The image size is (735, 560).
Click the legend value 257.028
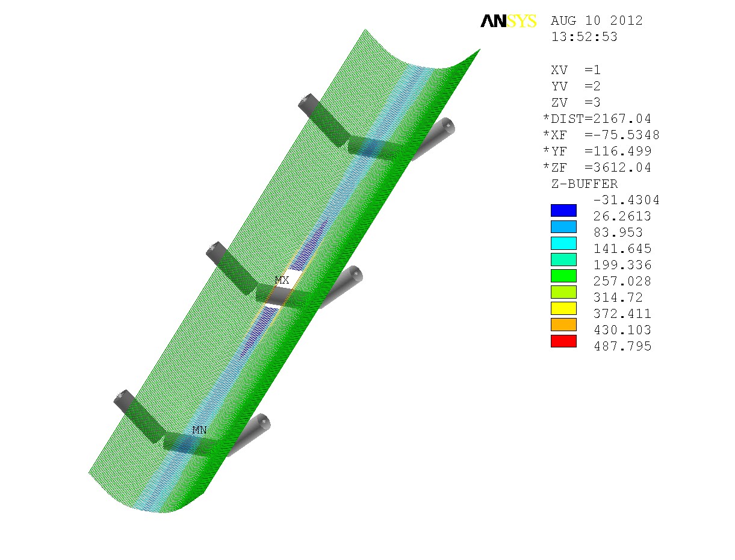click(x=622, y=281)
